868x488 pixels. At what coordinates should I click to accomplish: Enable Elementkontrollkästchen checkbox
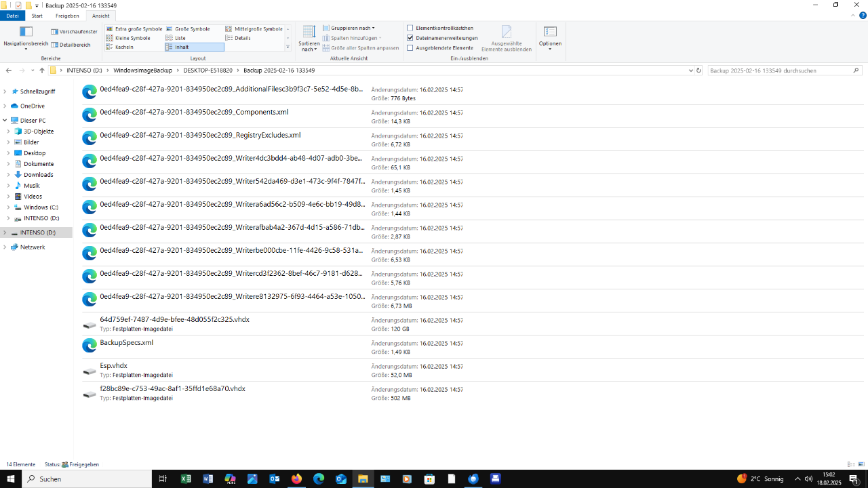(x=410, y=28)
